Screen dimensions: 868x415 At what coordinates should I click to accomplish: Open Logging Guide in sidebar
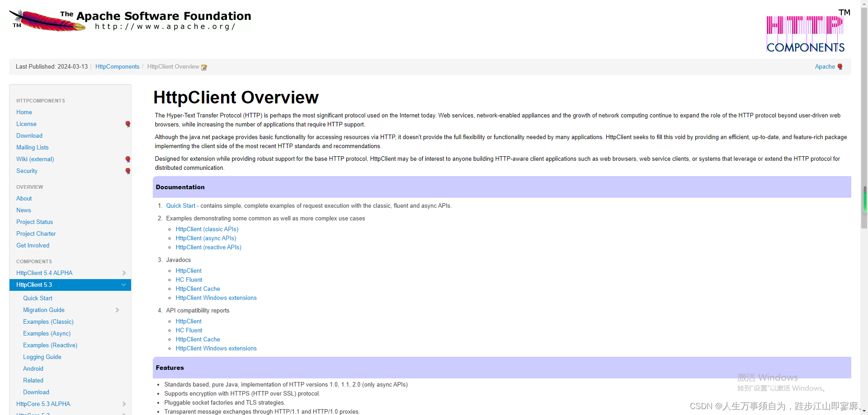click(x=42, y=357)
